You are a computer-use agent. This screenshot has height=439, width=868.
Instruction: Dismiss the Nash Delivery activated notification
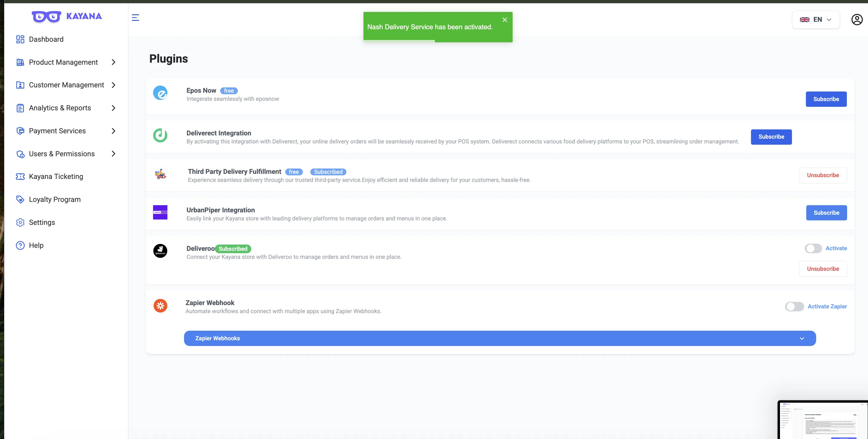[x=505, y=20]
